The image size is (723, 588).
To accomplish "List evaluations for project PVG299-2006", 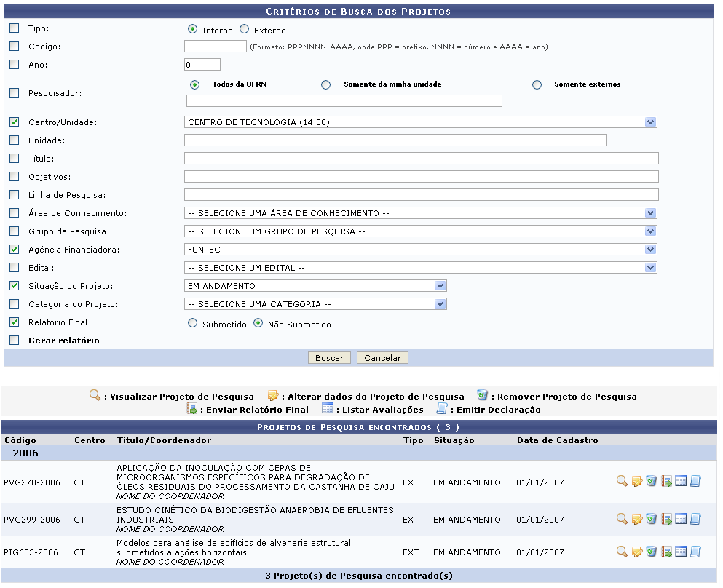I will pyautogui.click(x=681, y=520).
